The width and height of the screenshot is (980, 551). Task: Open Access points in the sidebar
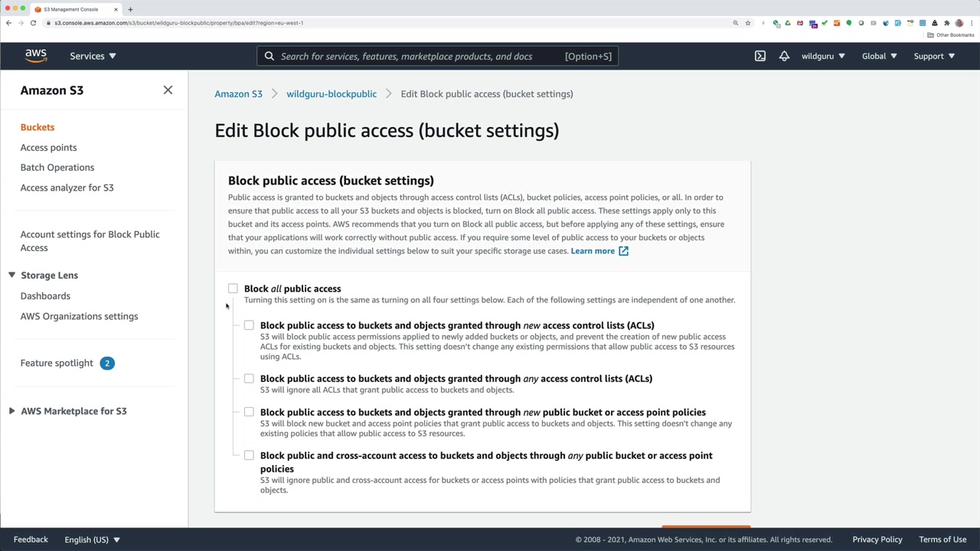tap(48, 148)
